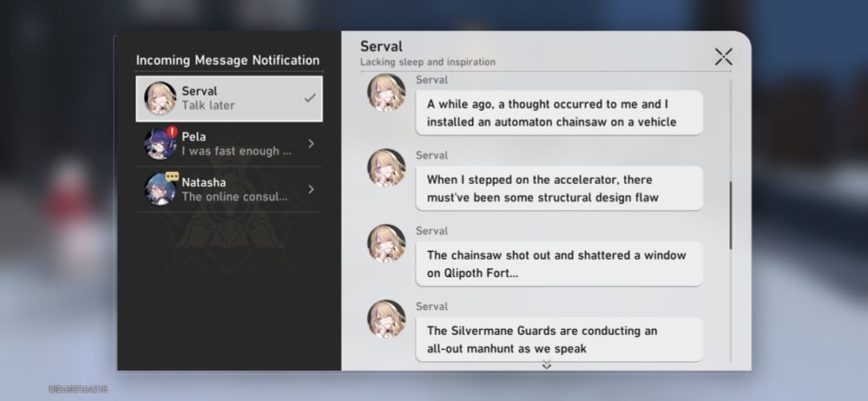This screenshot has height=401, width=868.
Task: Click the chat scrollbar thumb
Action: coord(731,215)
